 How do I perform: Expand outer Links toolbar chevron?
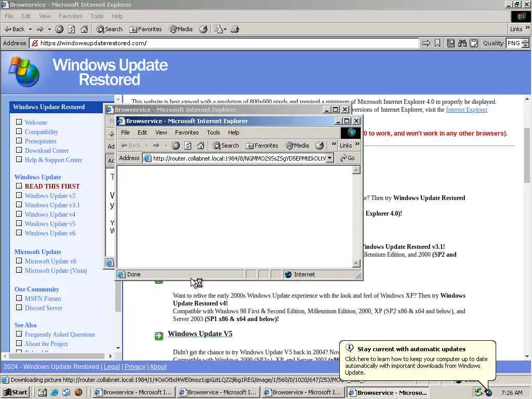(528, 28)
